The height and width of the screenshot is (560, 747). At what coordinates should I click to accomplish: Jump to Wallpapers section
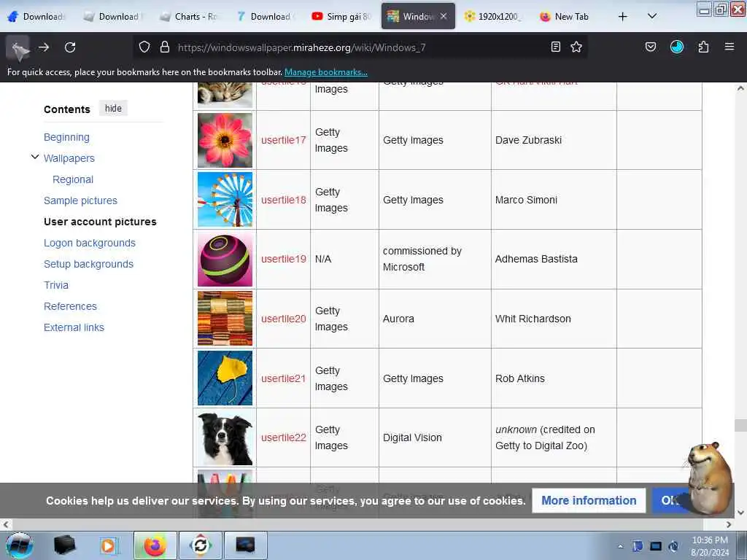tap(69, 158)
